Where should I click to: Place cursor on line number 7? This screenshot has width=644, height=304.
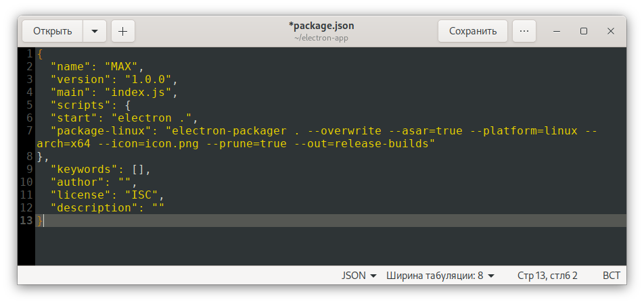[29, 131]
